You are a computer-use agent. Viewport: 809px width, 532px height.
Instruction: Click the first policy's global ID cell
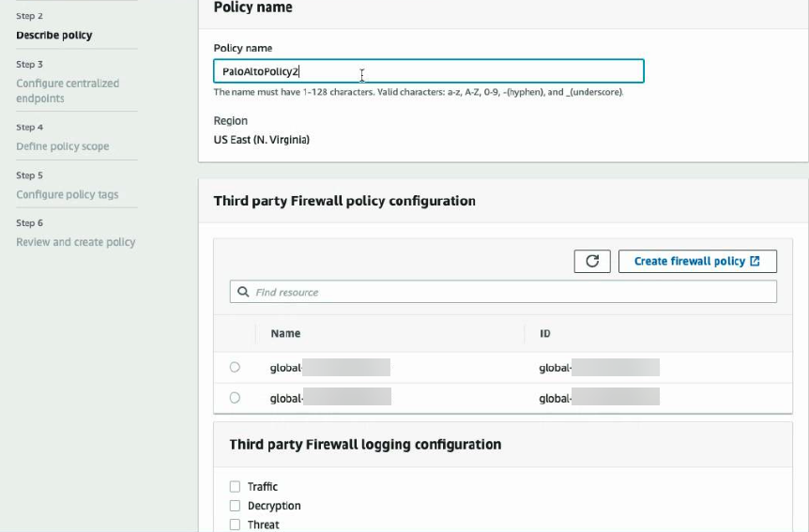(x=599, y=368)
